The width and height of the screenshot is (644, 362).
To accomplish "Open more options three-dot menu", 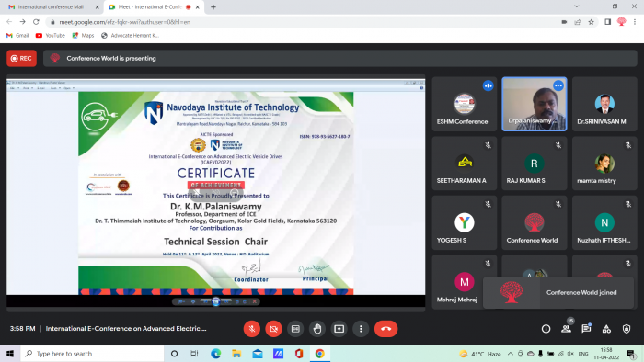I will [361, 329].
